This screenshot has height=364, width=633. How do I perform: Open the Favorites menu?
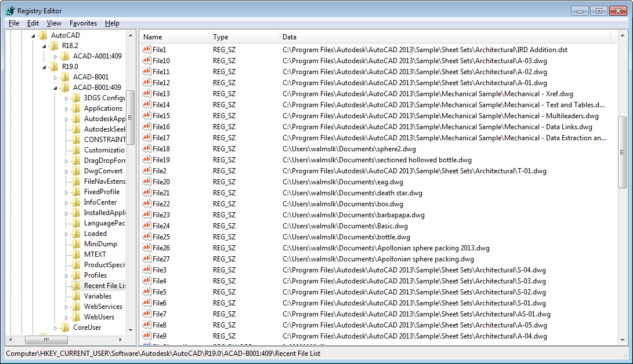tap(83, 23)
